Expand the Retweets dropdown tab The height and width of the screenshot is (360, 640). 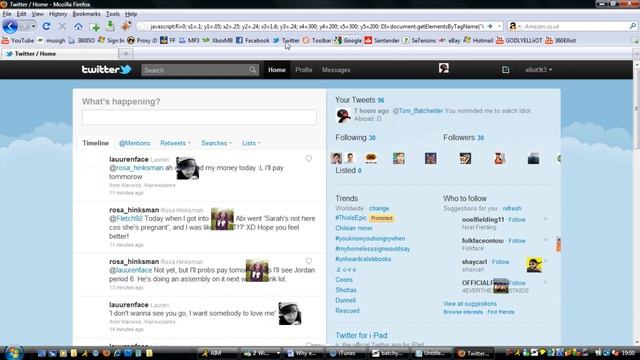click(x=175, y=143)
